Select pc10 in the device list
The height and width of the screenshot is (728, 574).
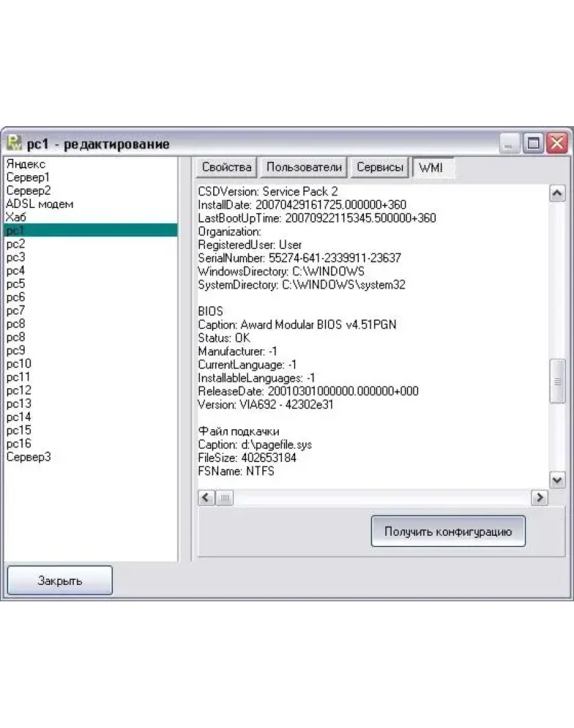(x=19, y=364)
